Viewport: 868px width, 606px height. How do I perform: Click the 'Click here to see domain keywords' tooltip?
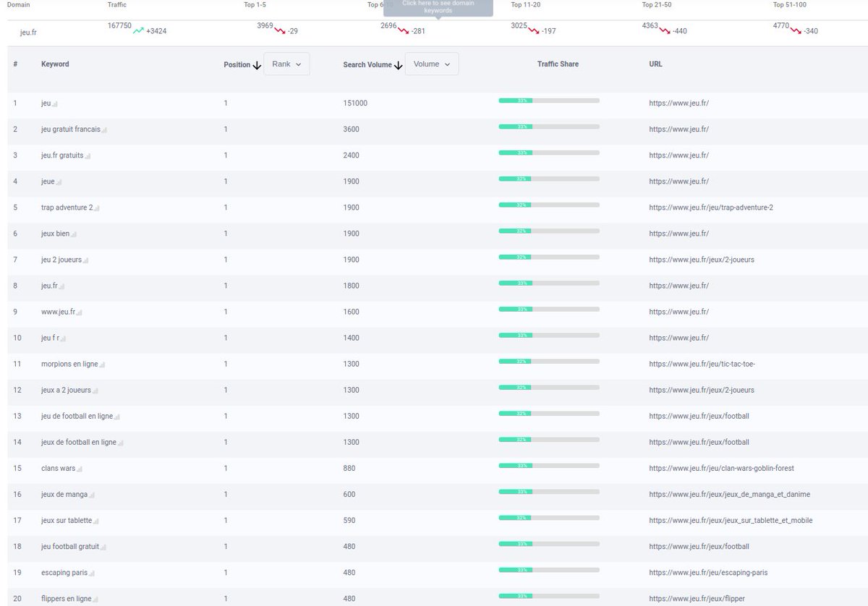click(438, 7)
